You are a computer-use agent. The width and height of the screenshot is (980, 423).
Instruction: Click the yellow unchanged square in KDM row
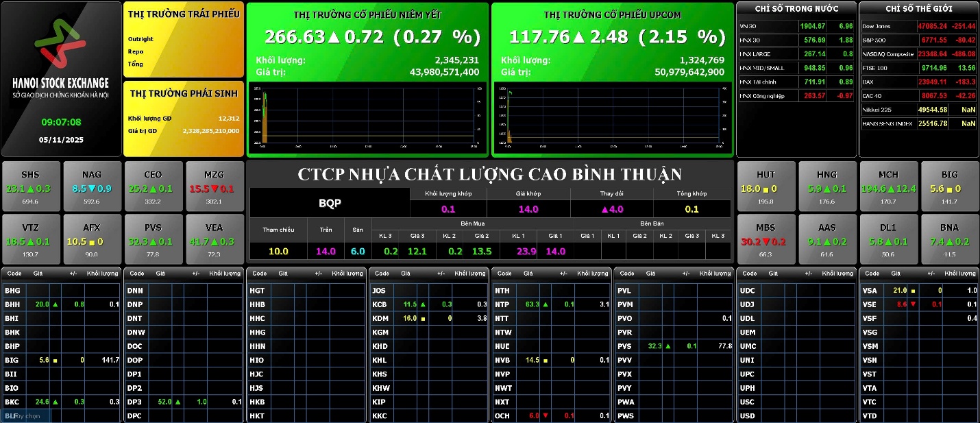pos(423,319)
